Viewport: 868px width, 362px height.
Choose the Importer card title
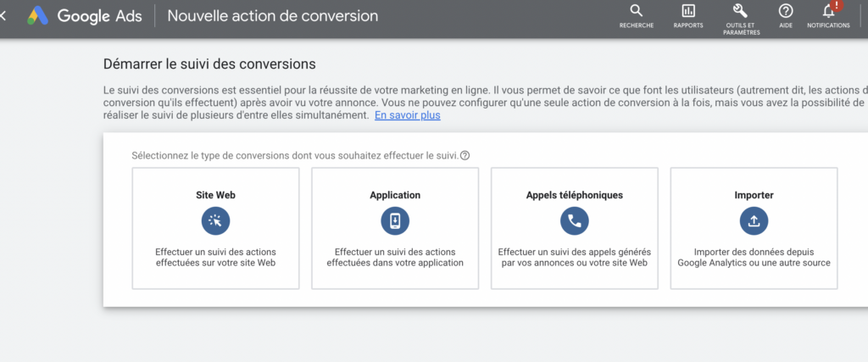[x=754, y=195]
